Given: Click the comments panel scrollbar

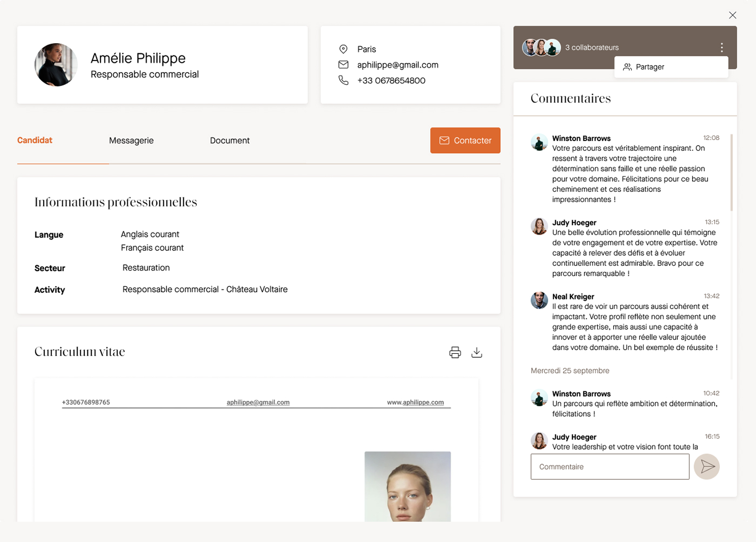Looking at the screenshot, I should [731, 173].
